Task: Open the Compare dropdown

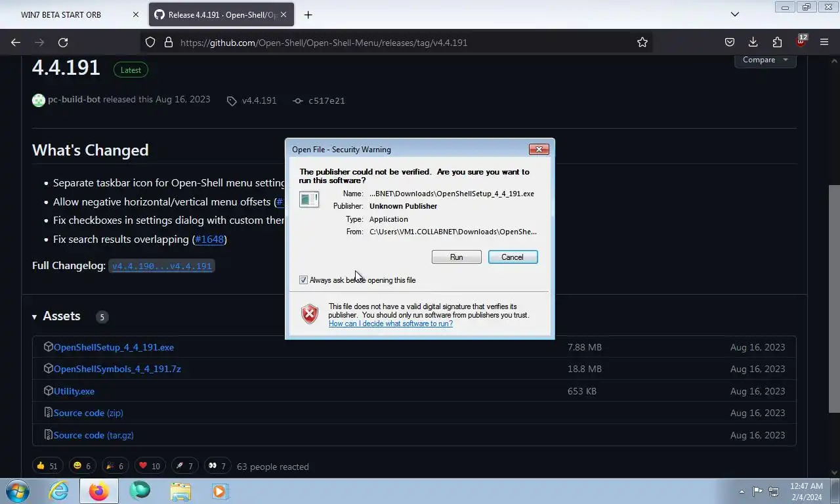Action: (x=765, y=60)
